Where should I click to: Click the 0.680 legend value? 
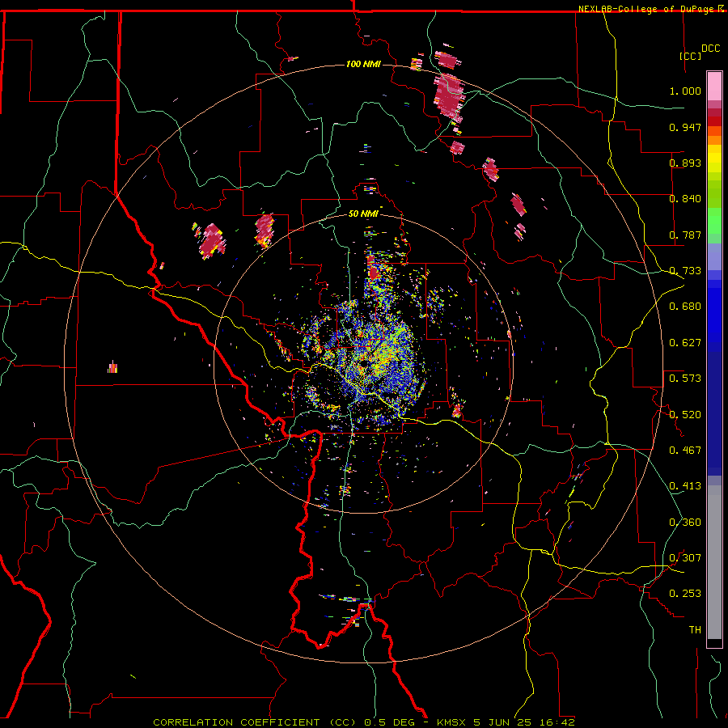pyautogui.click(x=685, y=307)
